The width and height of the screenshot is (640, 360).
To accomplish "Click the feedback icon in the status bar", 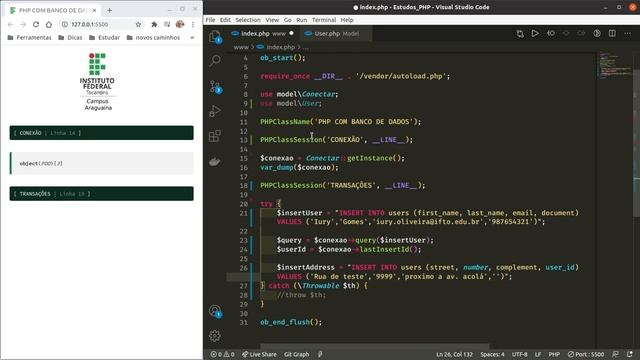I will pyautogui.click(x=616, y=354).
